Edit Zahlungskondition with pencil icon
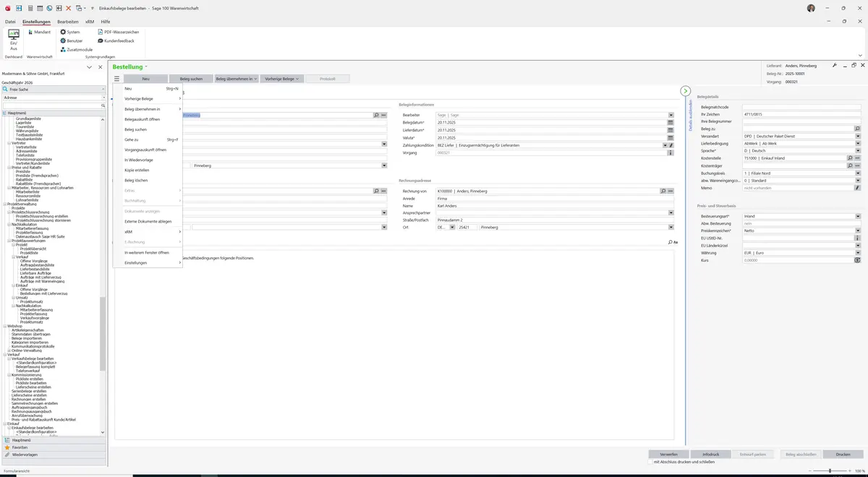Image resolution: width=868 pixels, height=477 pixels. click(671, 145)
